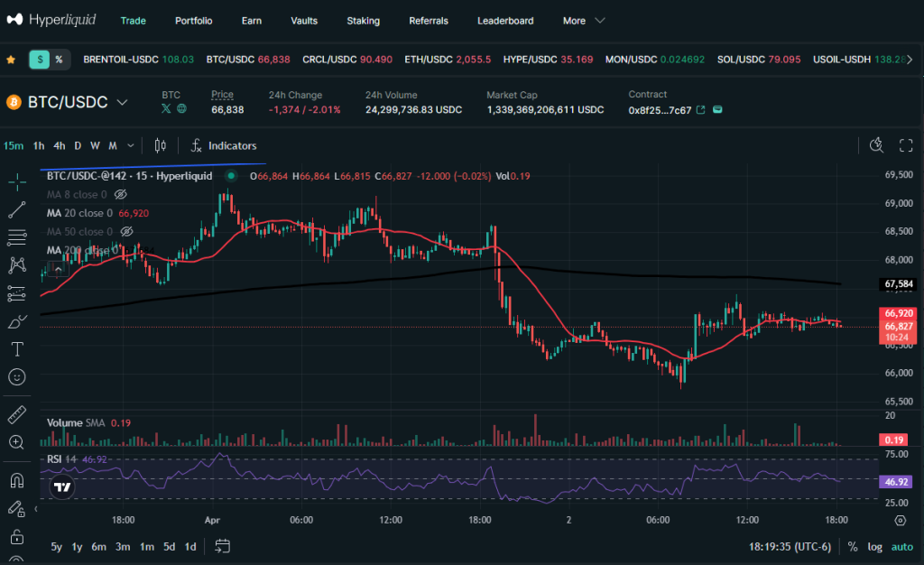Select the trend line drawing tool

point(16,210)
